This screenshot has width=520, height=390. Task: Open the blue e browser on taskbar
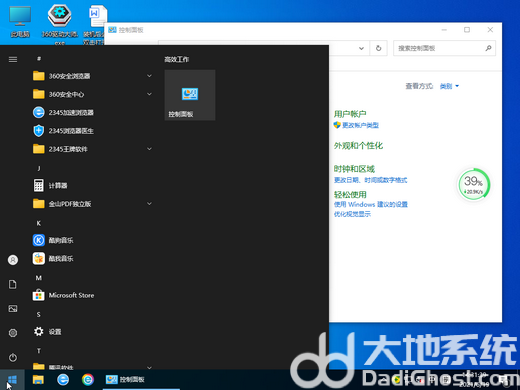(63, 379)
